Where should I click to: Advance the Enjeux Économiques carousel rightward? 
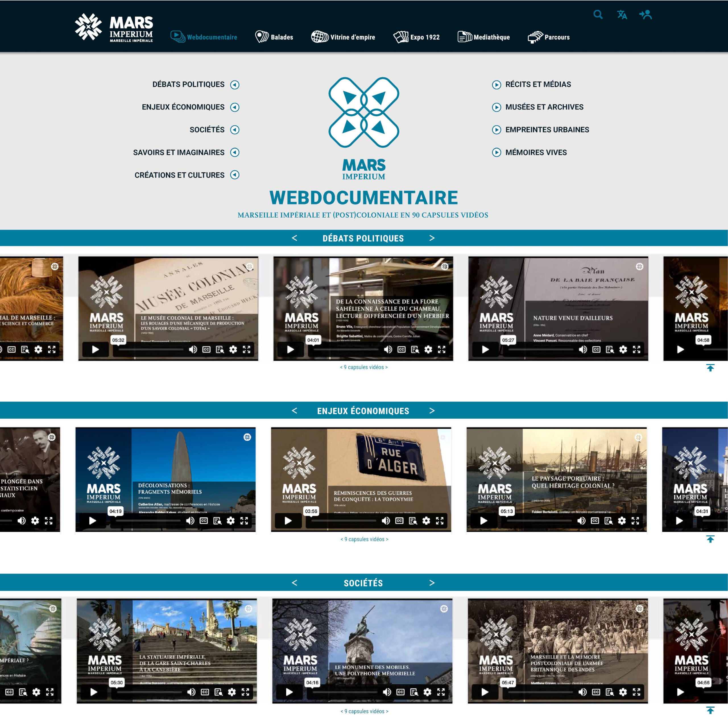pos(432,411)
